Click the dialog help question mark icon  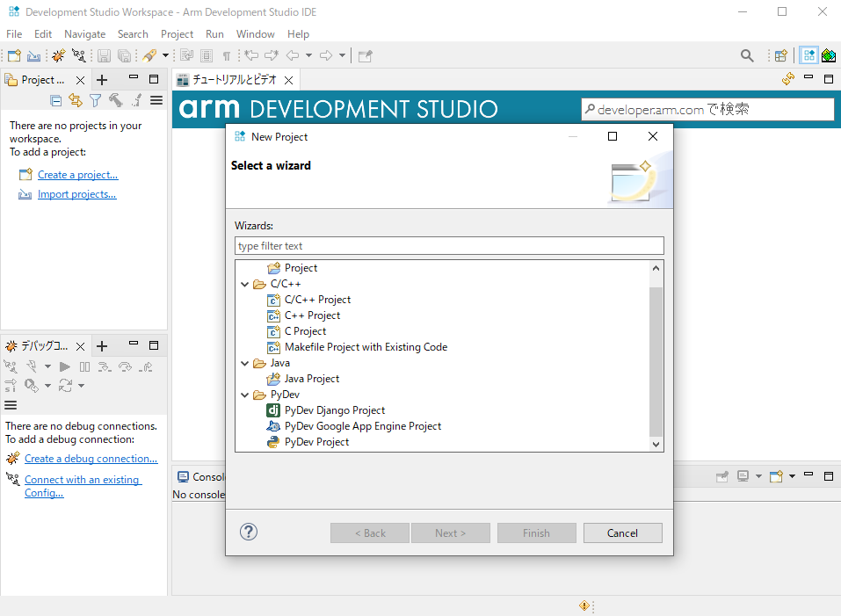(x=249, y=532)
